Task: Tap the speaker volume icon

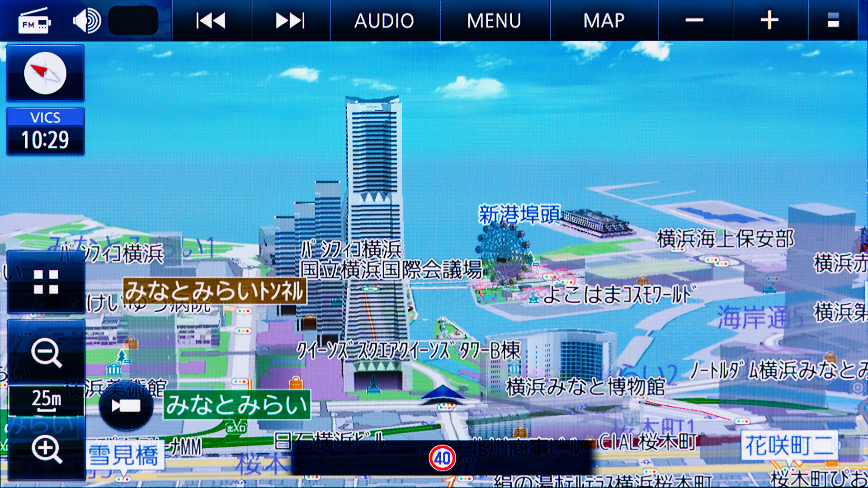Action: coord(87,21)
